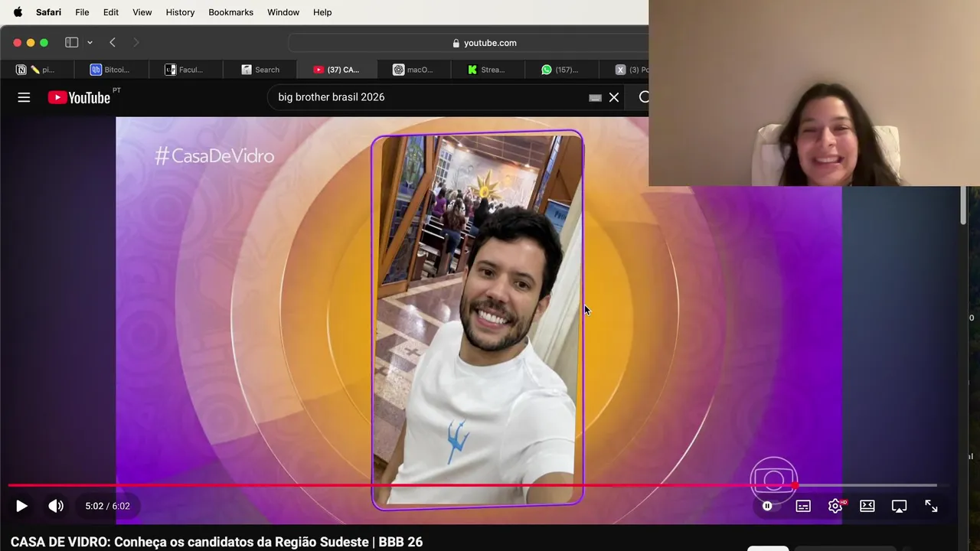Image resolution: width=980 pixels, height=551 pixels.
Task: Click the red playhead scrubber dot
Action: [795, 485]
